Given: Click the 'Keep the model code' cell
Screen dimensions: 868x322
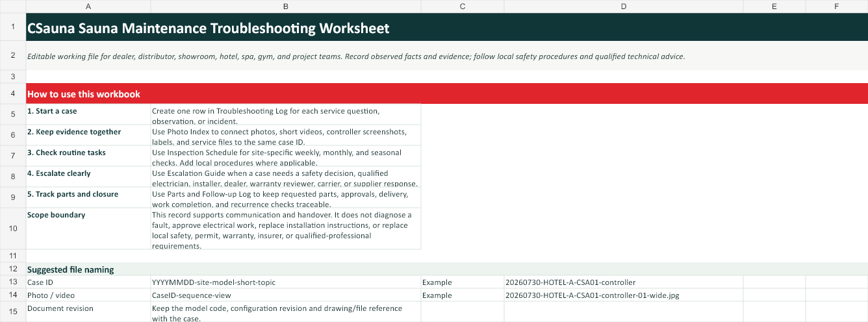Looking at the screenshot, I should click(286, 312).
